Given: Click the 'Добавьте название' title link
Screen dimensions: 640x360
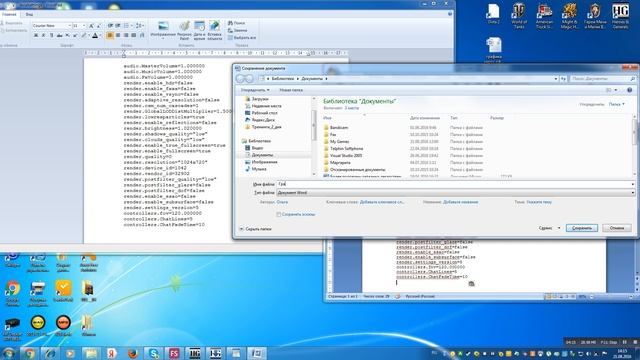Looking at the screenshot, I should point(460,202).
